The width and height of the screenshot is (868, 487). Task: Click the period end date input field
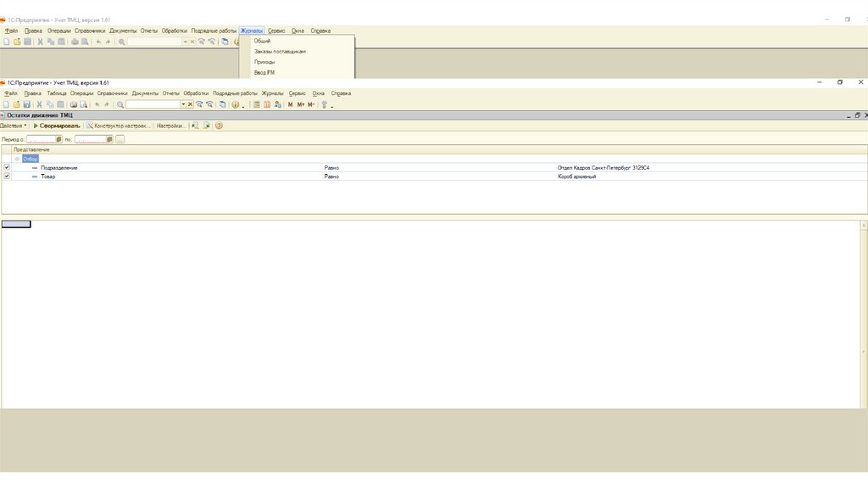coord(90,139)
